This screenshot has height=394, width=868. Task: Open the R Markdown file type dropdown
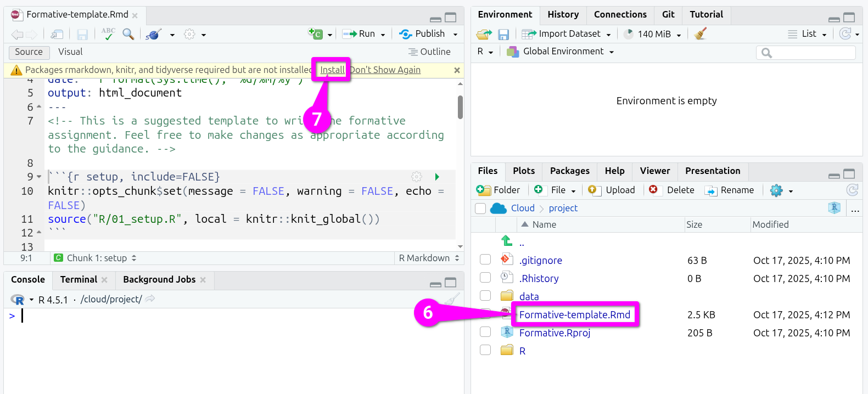tap(429, 258)
